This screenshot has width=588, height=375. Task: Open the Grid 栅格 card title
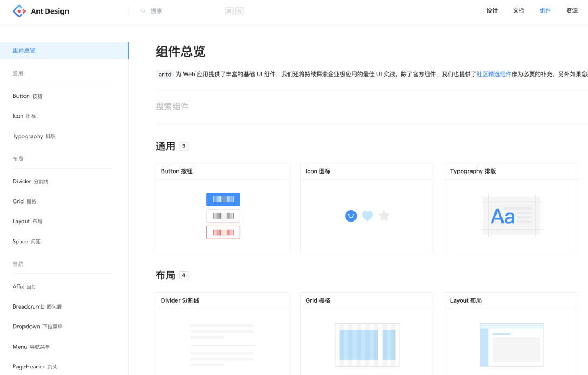pyautogui.click(x=318, y=300)
